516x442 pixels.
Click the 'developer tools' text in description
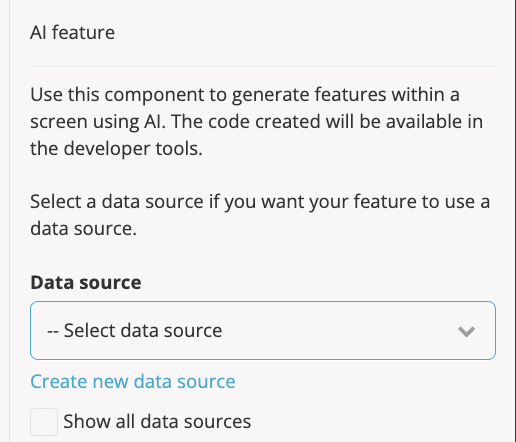tap(133, 149)
